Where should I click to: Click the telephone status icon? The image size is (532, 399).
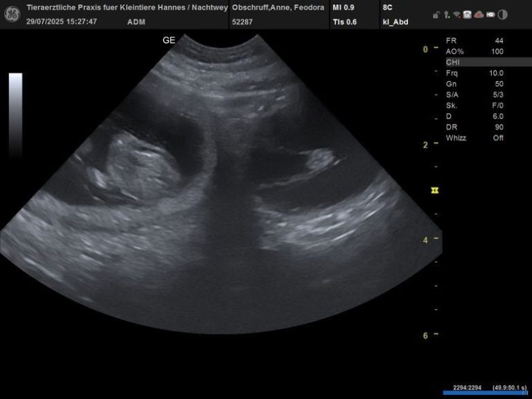pyautogui.click(x=468, y=15)
